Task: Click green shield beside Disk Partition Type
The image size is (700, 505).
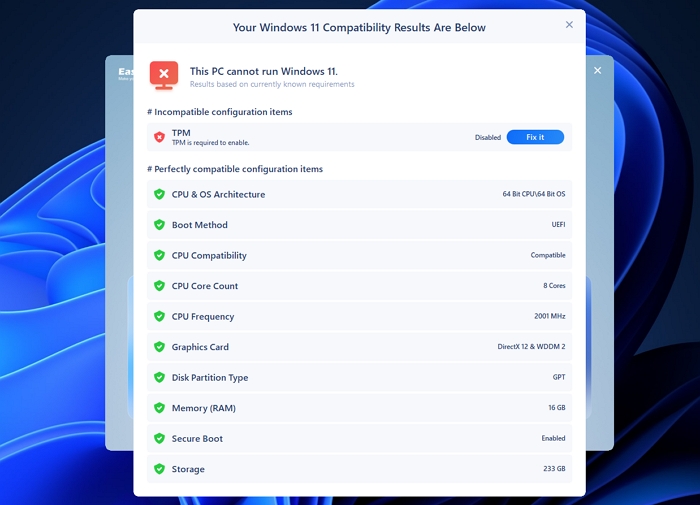Action: [159, 377]
